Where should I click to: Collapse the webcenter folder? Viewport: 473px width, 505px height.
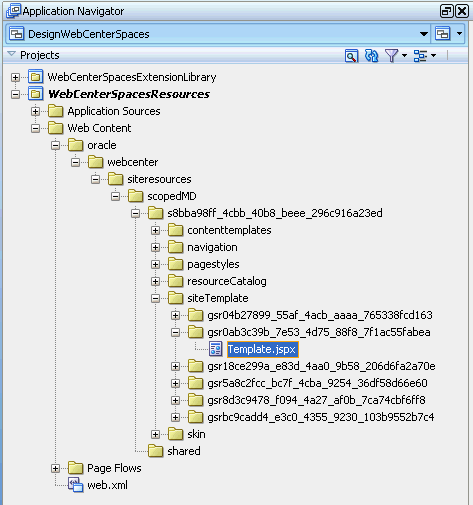click(75, 162)
